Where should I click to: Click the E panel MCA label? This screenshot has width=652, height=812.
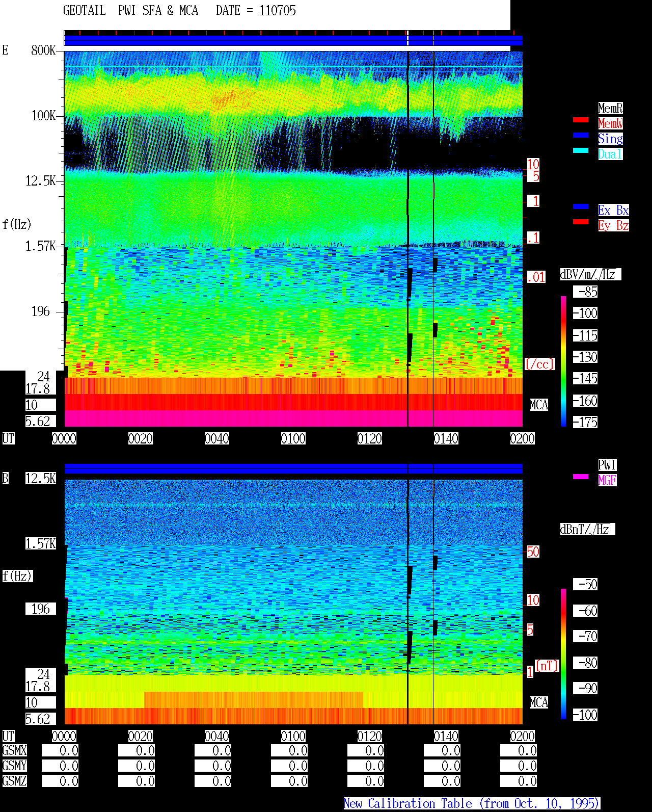pos(539,405)
